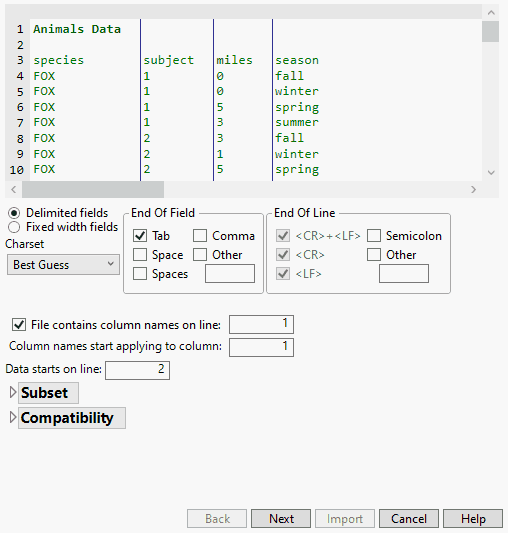
Task: Click the 'season' header in preview
Action: (297, 61)
